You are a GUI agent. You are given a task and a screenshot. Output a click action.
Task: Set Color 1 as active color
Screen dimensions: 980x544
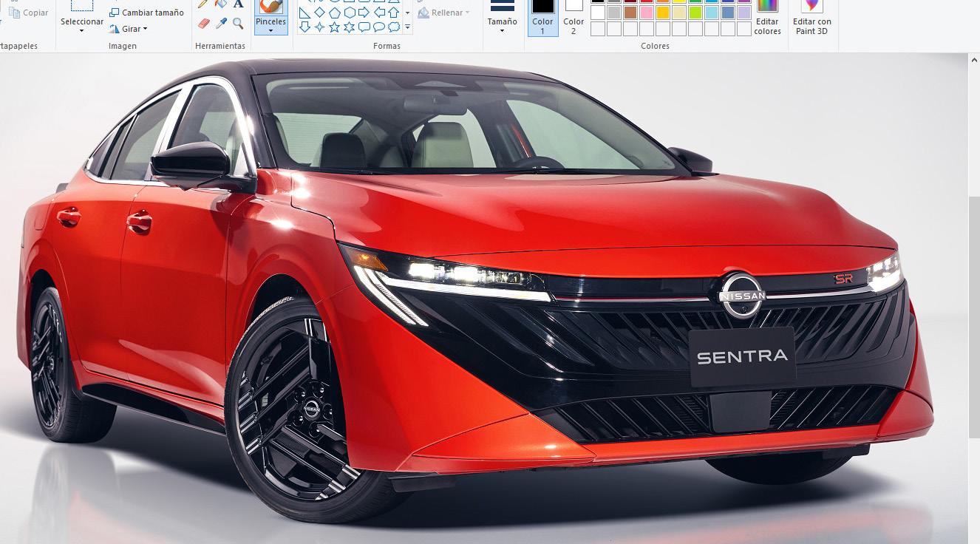click(x=542, y=18)
